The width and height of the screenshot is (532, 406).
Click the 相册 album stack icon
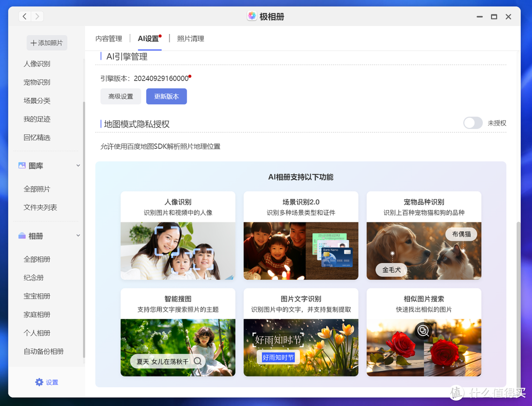click(x=22, y=236)
